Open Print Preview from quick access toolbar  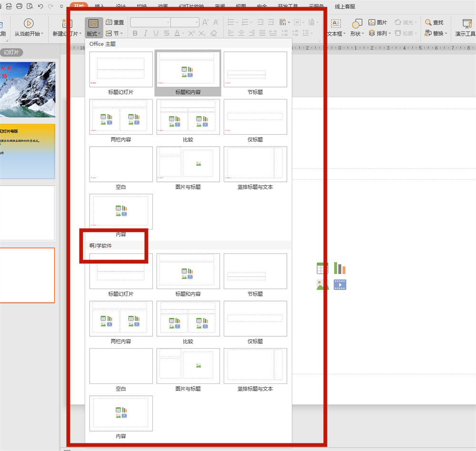(30, 6)
